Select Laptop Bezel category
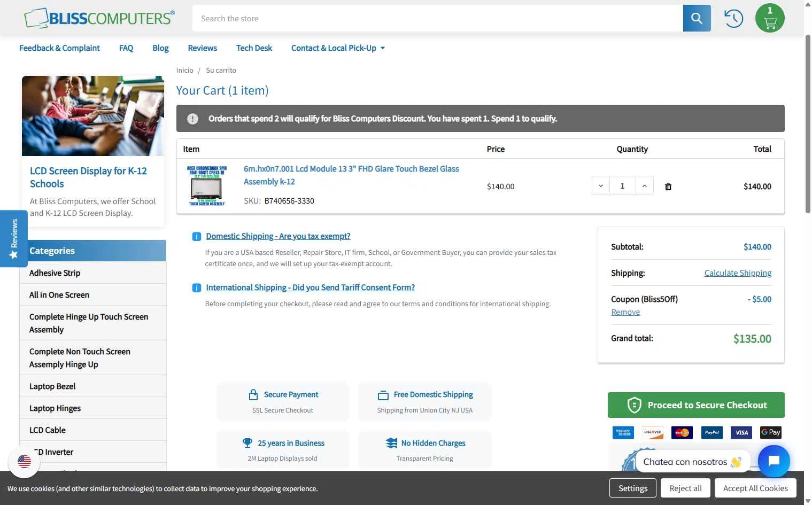 point(93,386)
